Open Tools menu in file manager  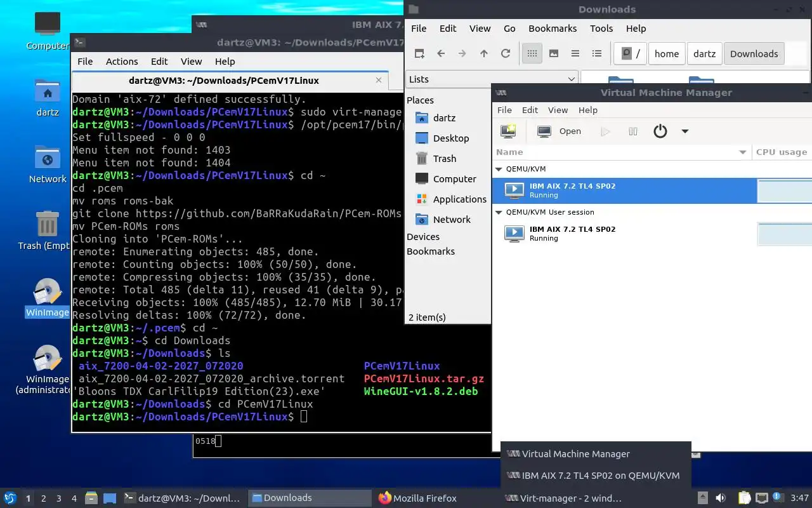tap(601, 29)
